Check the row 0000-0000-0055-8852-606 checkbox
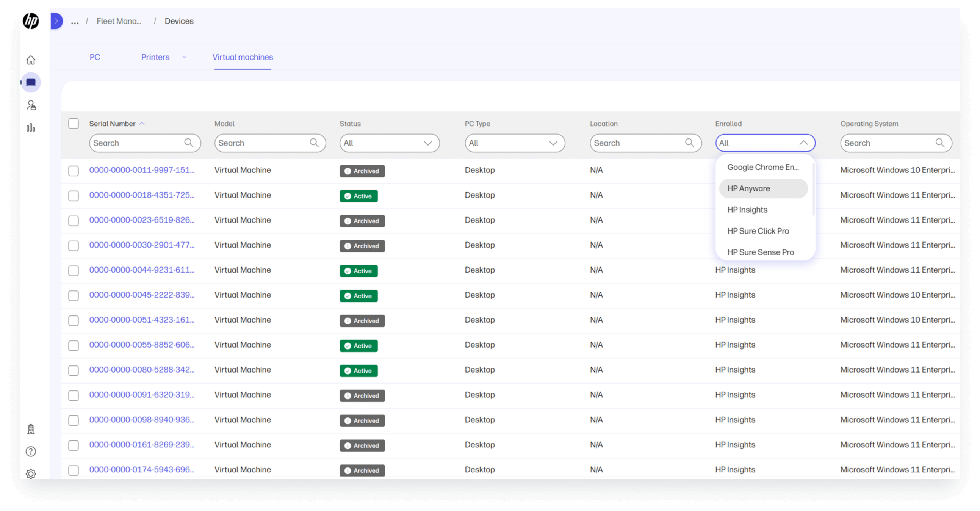Screen dimensions: 980x511 [74, 345]
